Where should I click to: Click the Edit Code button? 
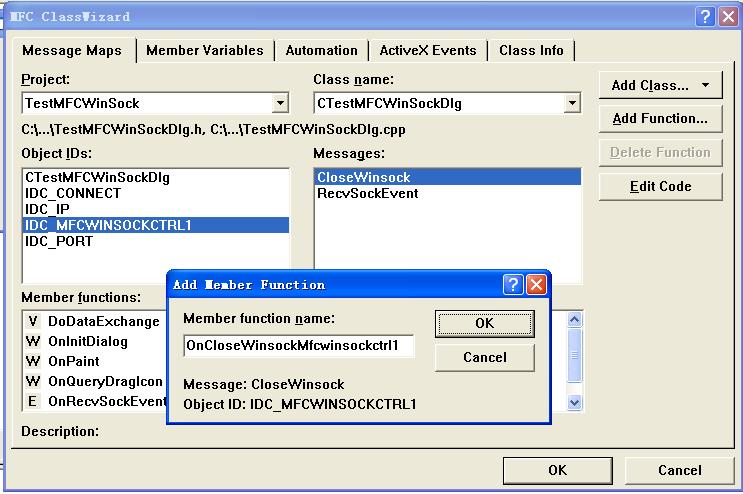pos(661,186)
